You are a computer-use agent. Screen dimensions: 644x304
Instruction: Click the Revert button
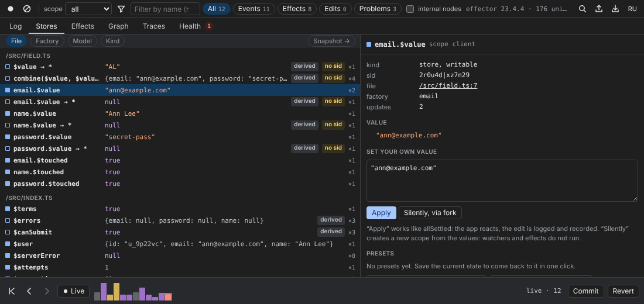[x=623, y=291]
